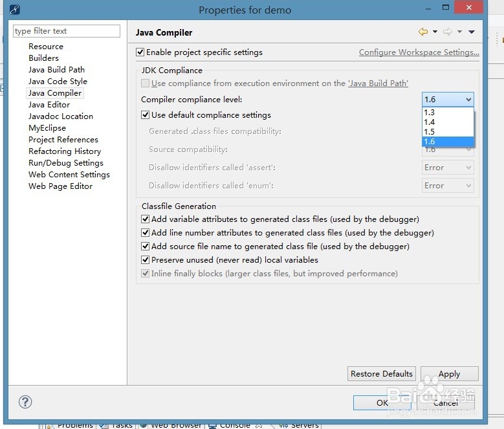
Task: Toggle Add variable attributes to class files
Action: click(x=145, y=219)
